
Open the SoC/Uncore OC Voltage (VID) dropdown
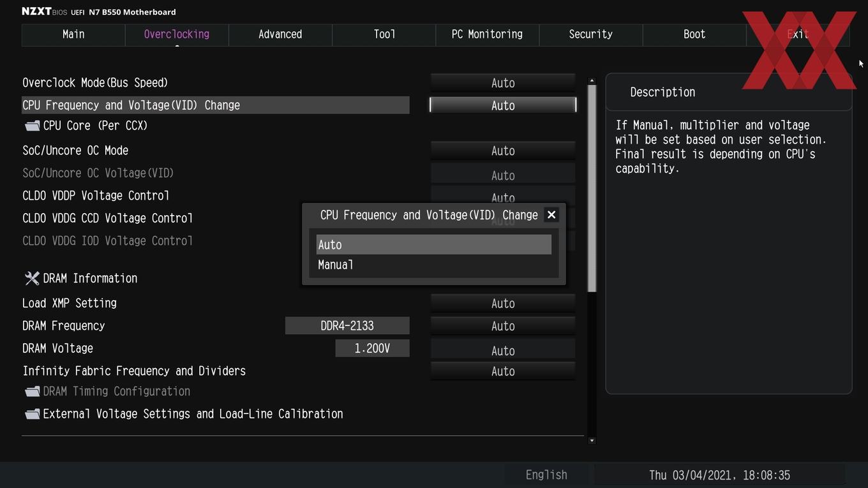503,175
